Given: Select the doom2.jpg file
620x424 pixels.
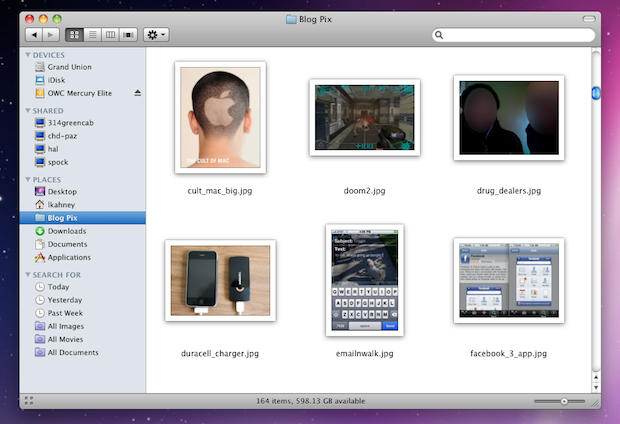Looking at the screenshot, I should pyautogui.click(x=364, y=117).
